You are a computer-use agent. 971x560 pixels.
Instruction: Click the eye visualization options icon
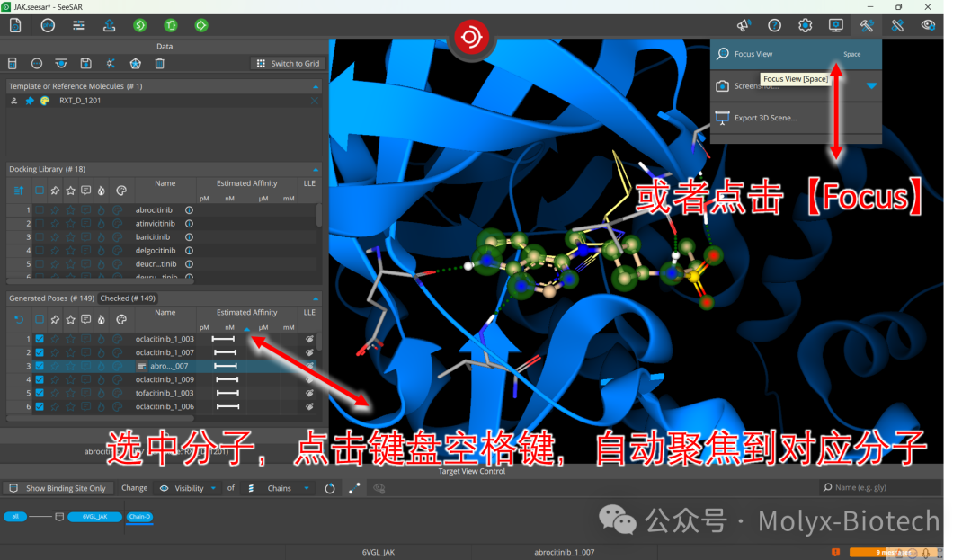pos(928,25)
